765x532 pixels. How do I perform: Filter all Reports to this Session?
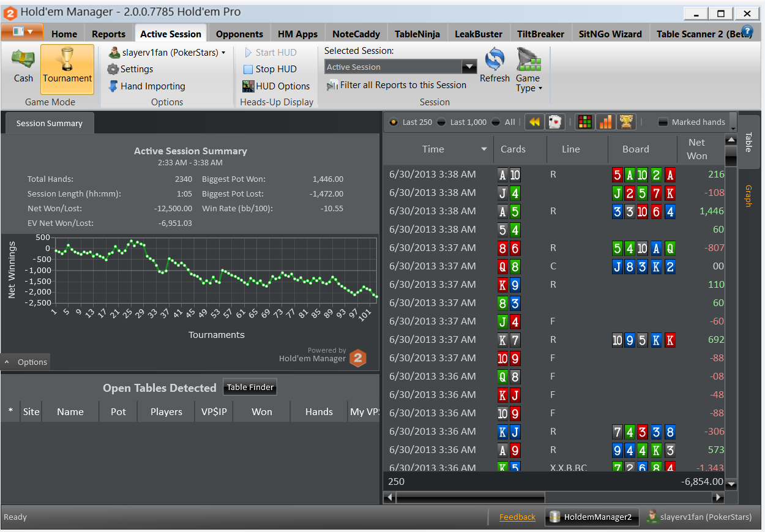[x=397, y=85]
